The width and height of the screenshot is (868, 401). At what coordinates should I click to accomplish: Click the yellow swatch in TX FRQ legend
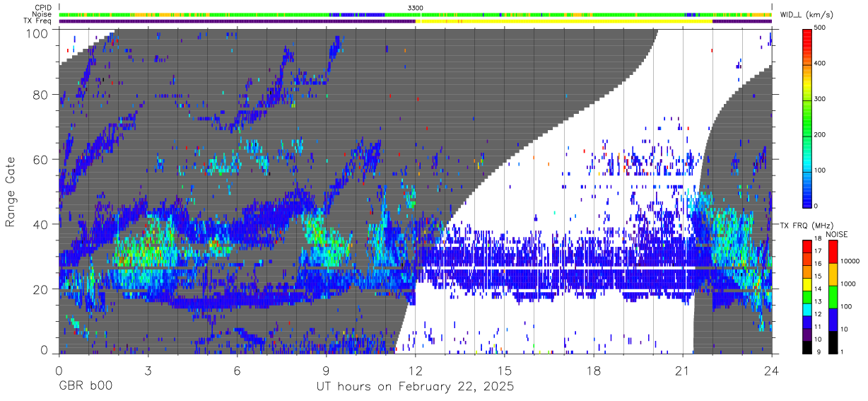click(x=807, y=283)
